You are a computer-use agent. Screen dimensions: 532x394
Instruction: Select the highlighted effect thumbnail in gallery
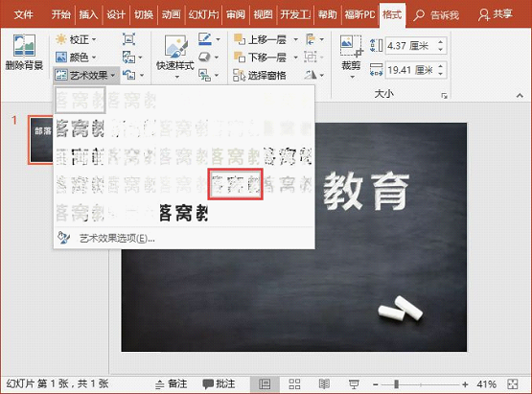point(235,184)
